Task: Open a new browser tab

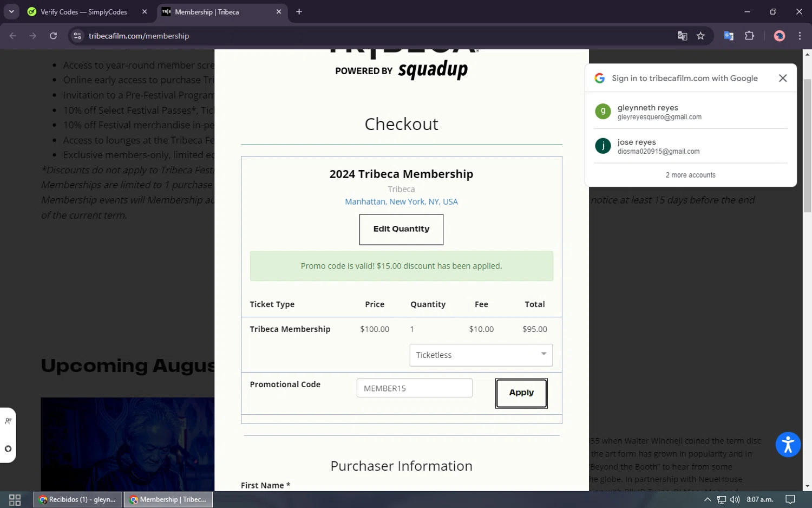Action: click(x=299, y=12)
